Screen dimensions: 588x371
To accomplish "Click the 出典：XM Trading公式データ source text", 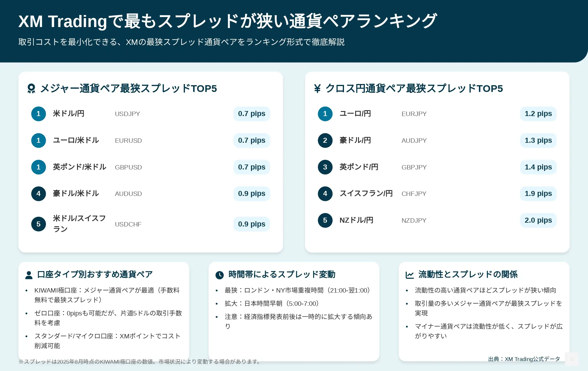I will 524,359.
